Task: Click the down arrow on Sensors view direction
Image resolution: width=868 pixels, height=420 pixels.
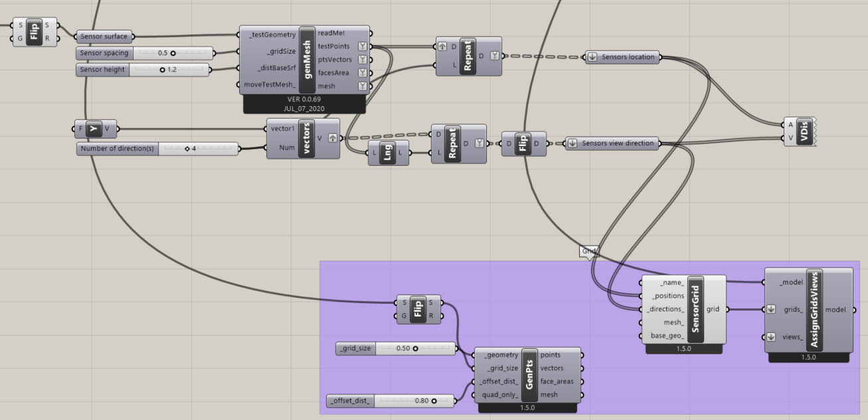Action: tap(572, 143)
